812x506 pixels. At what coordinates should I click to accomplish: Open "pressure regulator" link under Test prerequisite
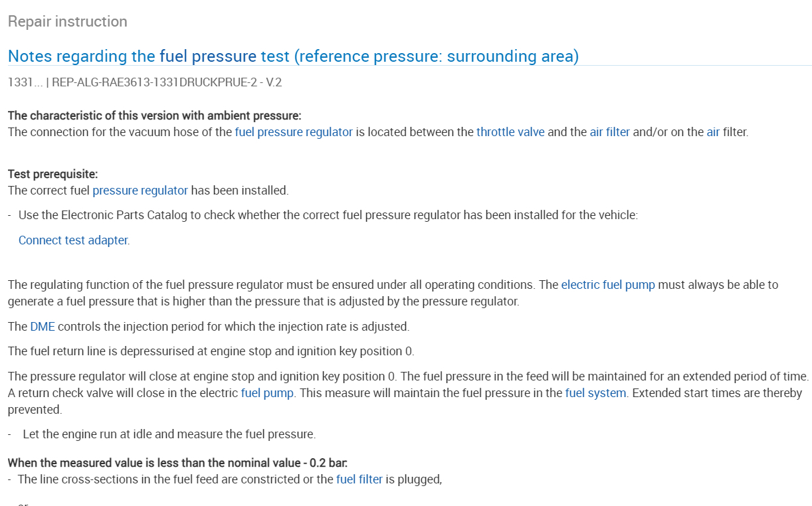[x=140, y=191]
